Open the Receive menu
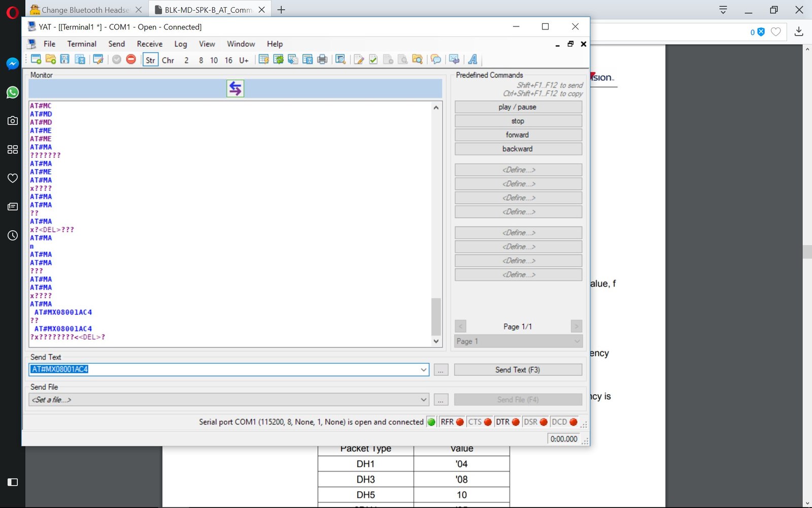 [150, 44]
